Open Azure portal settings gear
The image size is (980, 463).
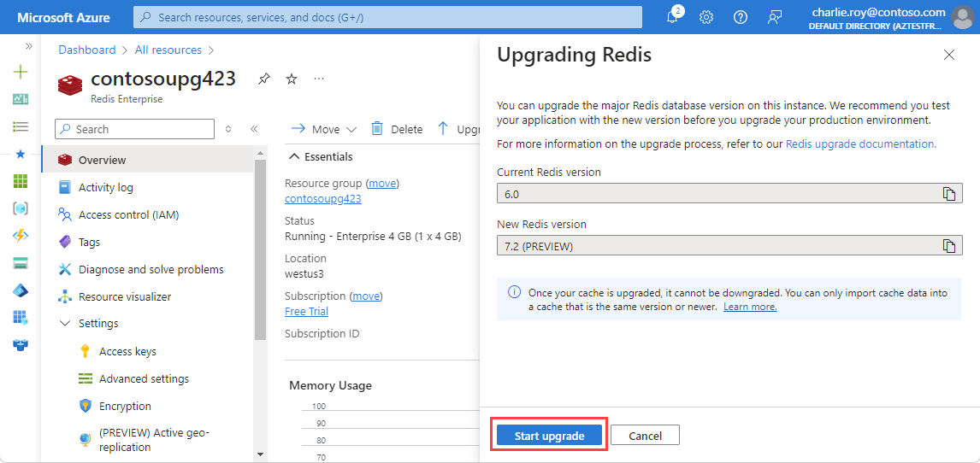pyautogui.click(x=706, y=17)
